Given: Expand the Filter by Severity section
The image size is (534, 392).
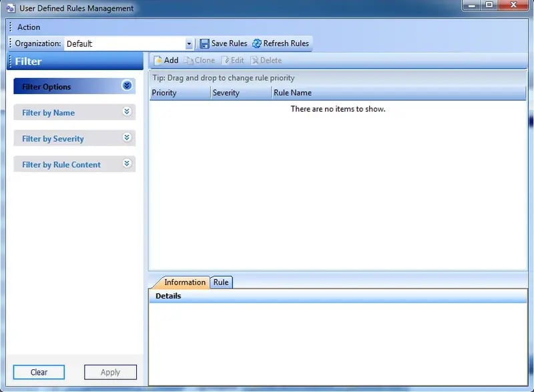Looking at the screenshot, I should pos(127,138).
